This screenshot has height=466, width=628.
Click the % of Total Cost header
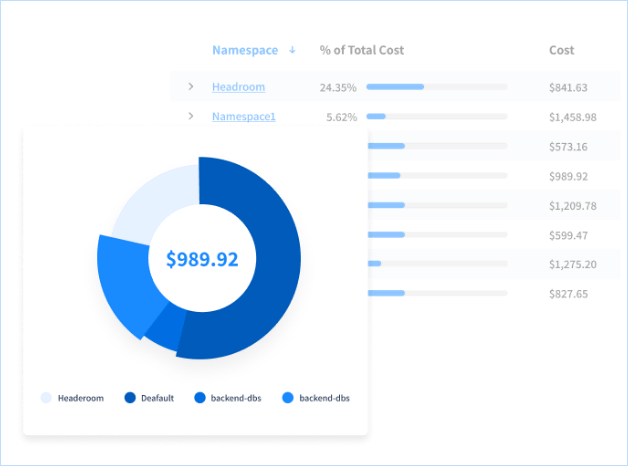[x=361, y=51]
